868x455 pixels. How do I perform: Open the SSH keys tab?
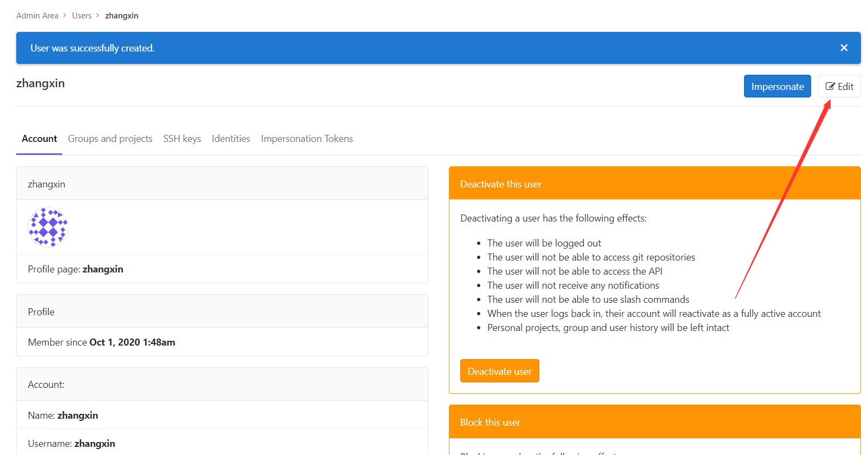pos(182,139)
